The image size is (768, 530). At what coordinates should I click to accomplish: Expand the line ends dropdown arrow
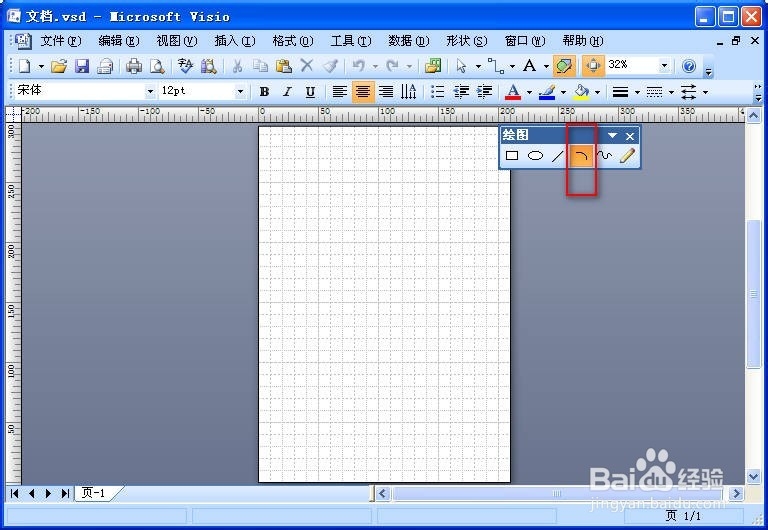pos(705,92)
